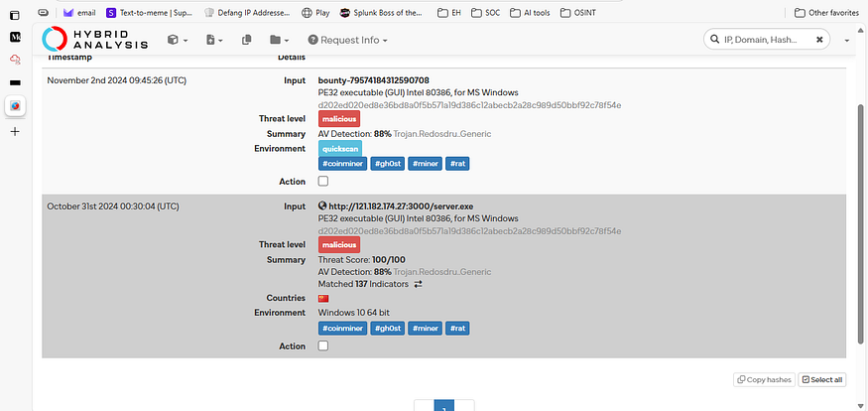Click the Matched 137 Indicators text
This screenshot has width=868, height=411.
[363, 284]
